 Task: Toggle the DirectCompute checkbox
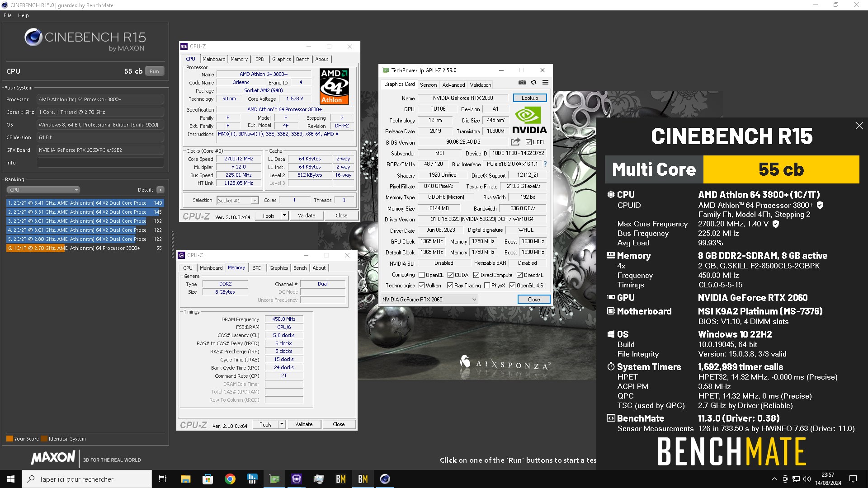click(476, 275)
